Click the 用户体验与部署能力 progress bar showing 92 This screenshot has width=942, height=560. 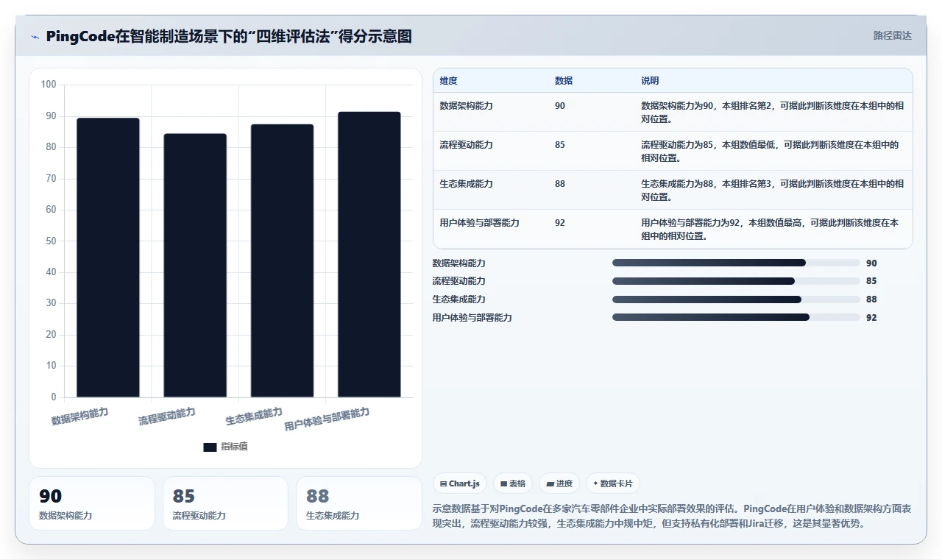736,317
